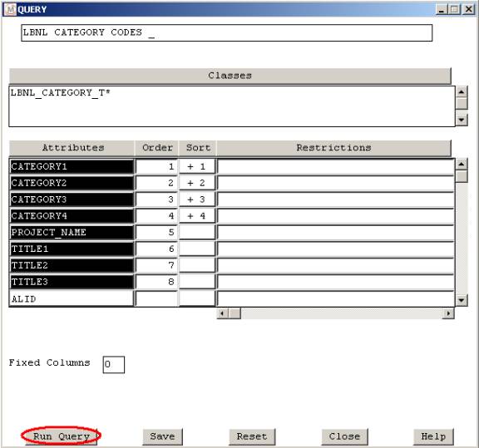Image resolution: width=479 pixels, height=448 pixels.
Task: Deselect the CATEGORY1 attribute
Action: 72,166
